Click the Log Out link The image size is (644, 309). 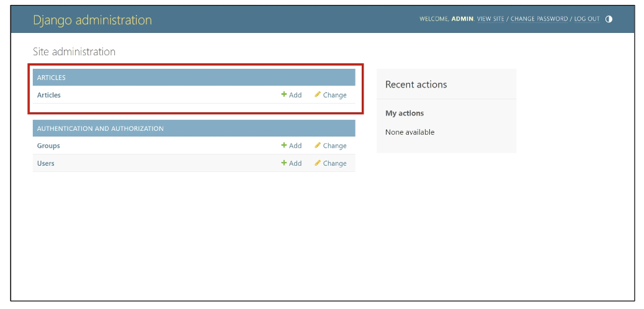tap(587, 19)
